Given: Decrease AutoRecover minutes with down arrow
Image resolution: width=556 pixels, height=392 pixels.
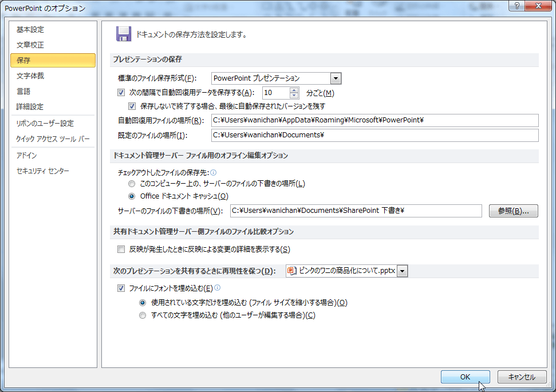Looking at the screenshot, I should point(294,96).
